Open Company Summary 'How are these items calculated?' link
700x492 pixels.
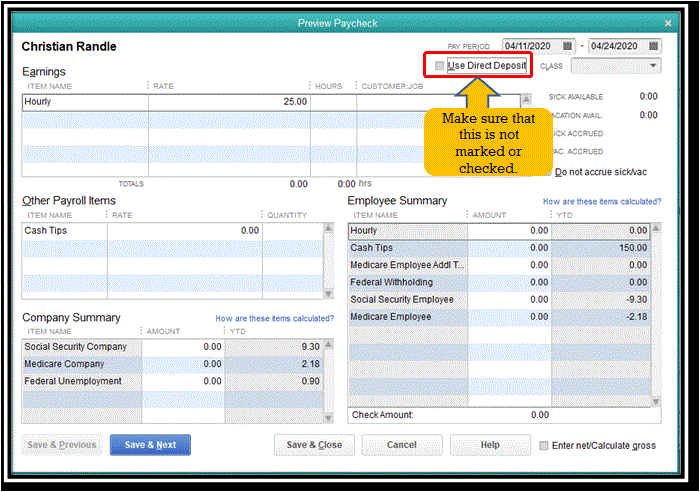(x=275, y=319)
